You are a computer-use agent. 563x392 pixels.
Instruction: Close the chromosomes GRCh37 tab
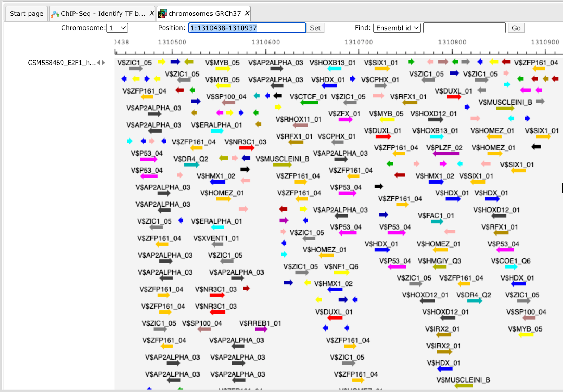[247, 13]
